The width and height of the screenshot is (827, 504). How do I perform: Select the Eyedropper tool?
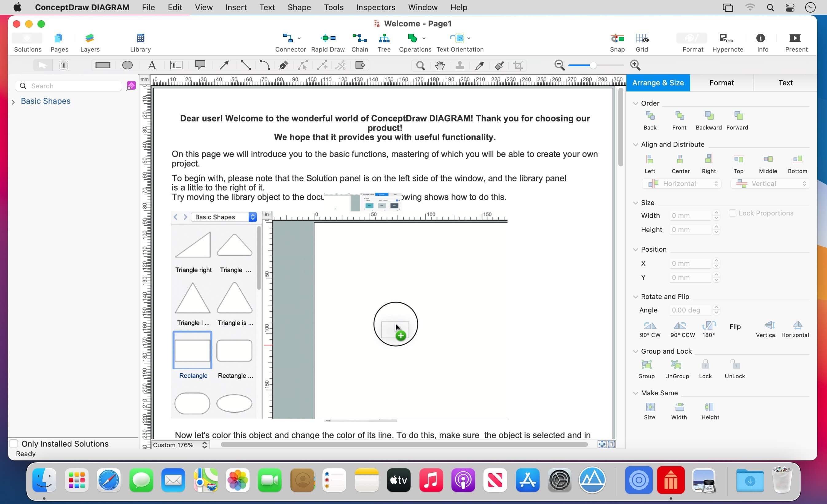(479, 65)
